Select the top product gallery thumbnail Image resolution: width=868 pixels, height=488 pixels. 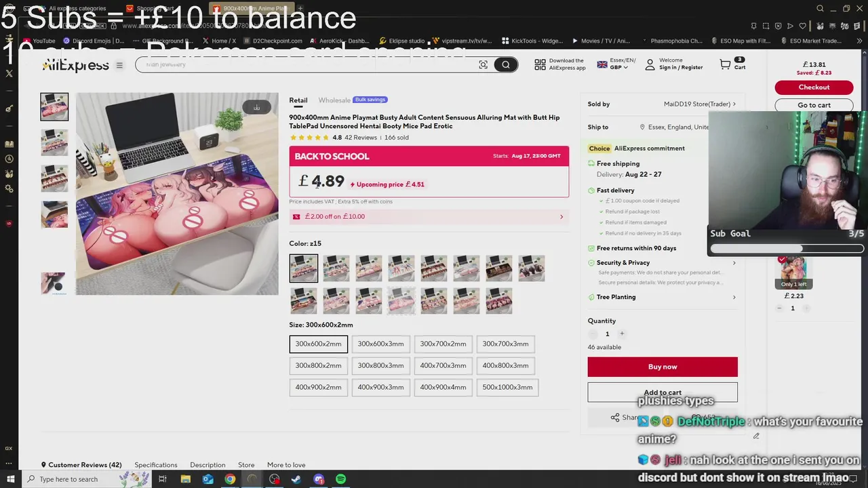point(54,106)
